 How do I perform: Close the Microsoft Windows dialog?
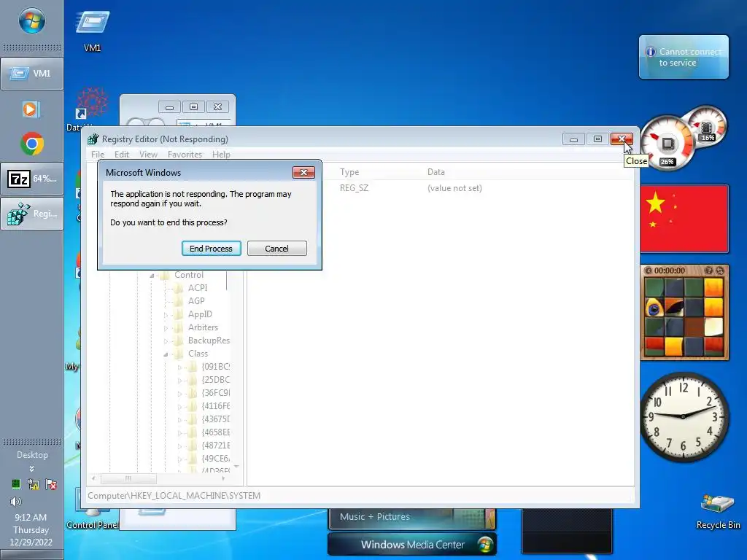pyautogui.click(x=303, y=172)
